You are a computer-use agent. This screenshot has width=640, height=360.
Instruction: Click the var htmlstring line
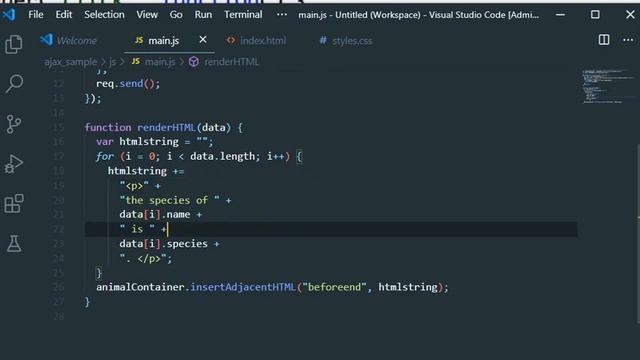tap(154, 142)
